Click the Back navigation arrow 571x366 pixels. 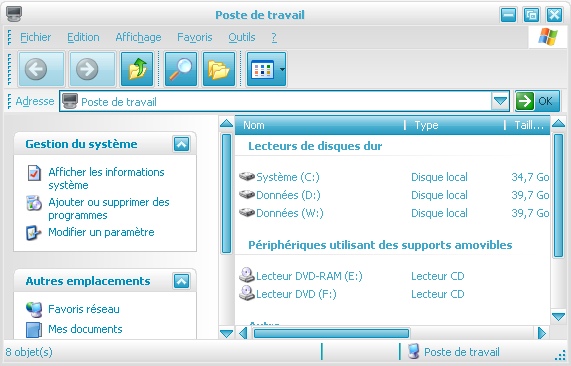[x=41, y=69]
